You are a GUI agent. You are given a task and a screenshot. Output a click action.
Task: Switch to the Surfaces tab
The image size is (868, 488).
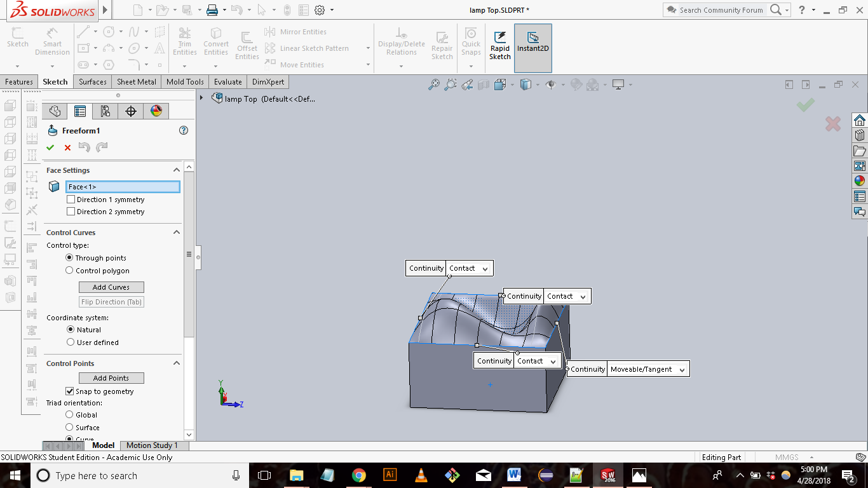[x=93, y=82]
